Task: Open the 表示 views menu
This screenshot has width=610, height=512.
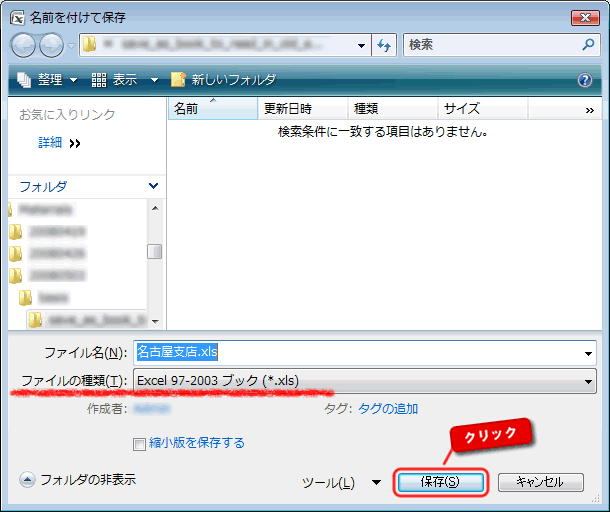Action: click(114, 80)
